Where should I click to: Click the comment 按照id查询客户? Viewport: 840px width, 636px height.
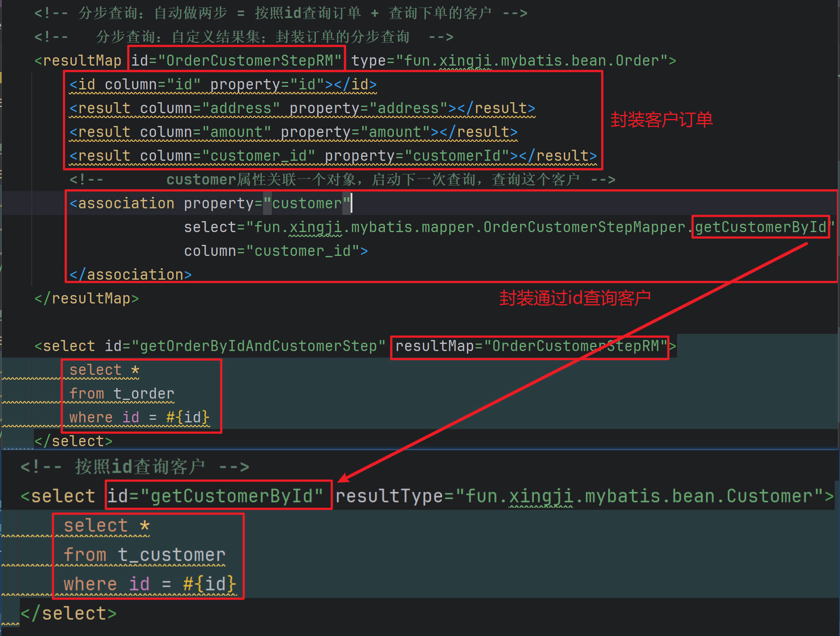(x=140, y=466)
